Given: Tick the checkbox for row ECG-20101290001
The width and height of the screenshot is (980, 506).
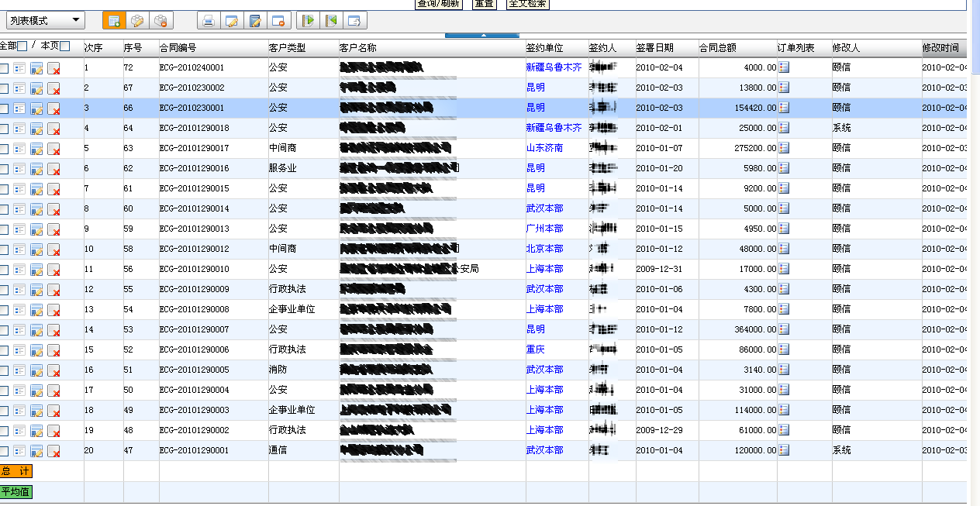Looking at the screenshot, I should point(4,451).
